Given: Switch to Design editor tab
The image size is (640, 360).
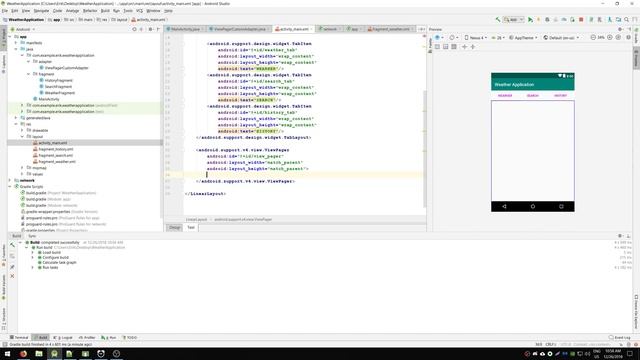Looking at the screenshot, I should click(175, 227).
